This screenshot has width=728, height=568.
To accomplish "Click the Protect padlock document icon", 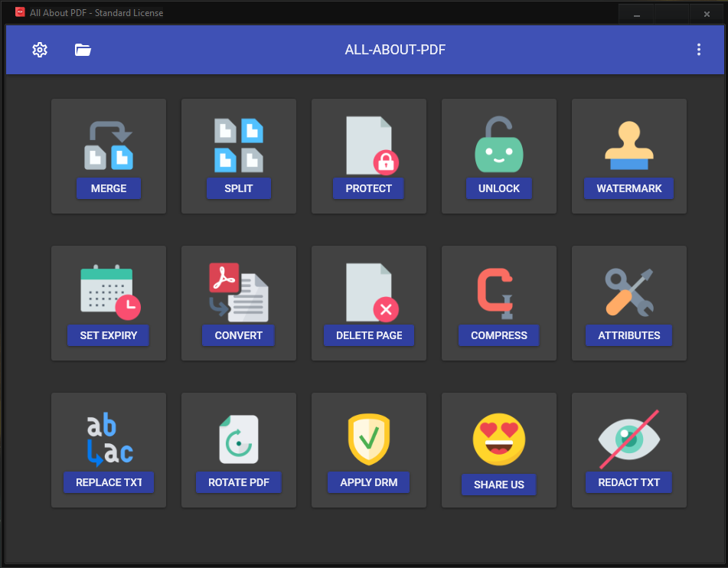I will [x=372, y=145].
